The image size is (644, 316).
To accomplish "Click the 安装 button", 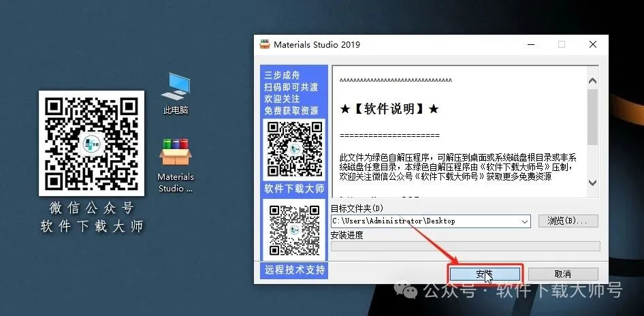I will pos(485,274).
